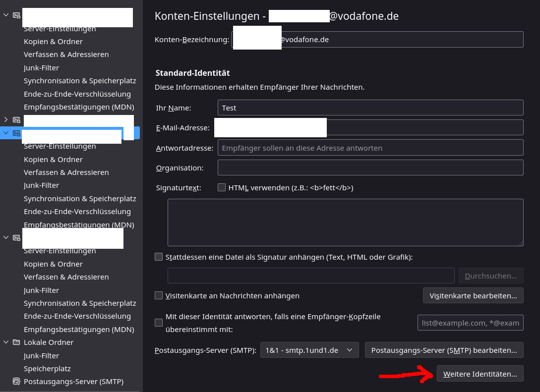
Task: Click Postausgangs-Server (SMTP) bearbeiten button
Action: coord(444,350)
